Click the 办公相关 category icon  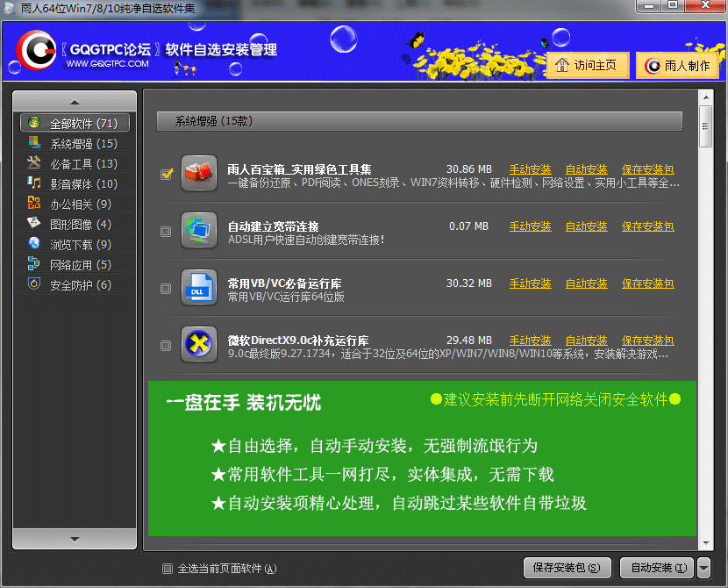(x=34, y=204)
